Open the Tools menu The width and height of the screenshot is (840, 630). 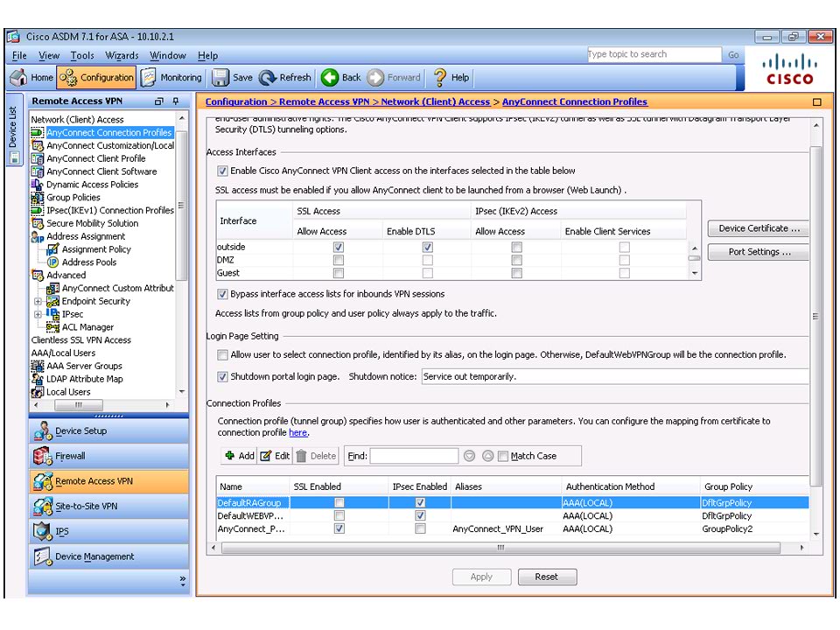tap(82, 55)
